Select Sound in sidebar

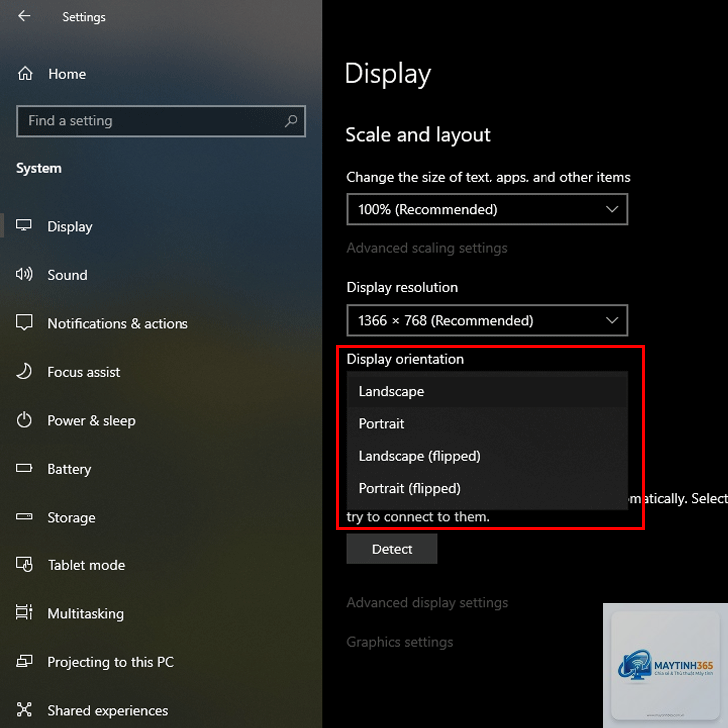click(x=68, y=275)
